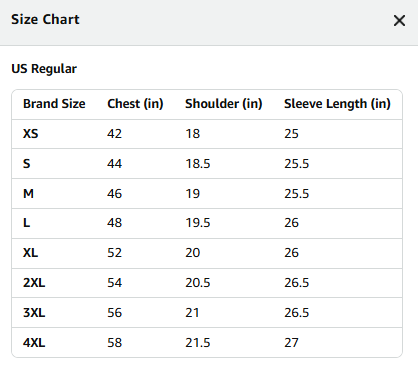This screenshot has width=418, height=367.
Task: Click chest value 42 in XS row
Action: [x=114, y=134]
